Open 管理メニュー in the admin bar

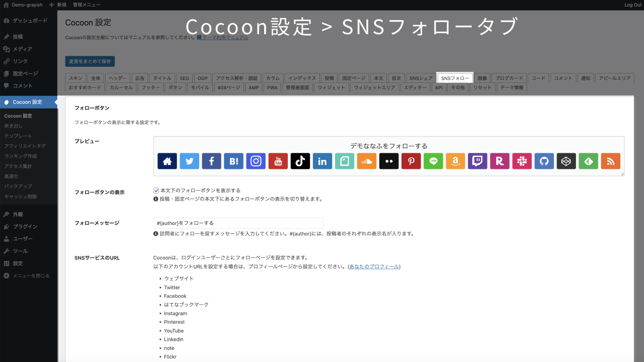click(87, 5)
